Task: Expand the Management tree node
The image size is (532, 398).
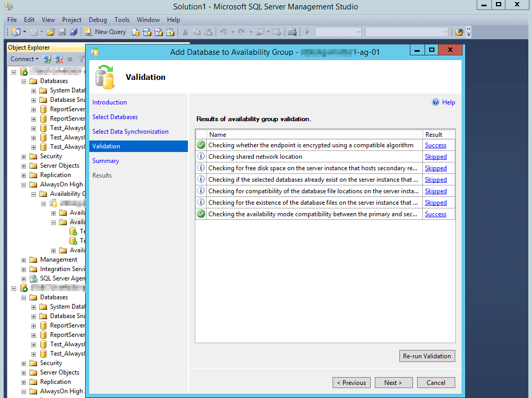Action: (23, 260)
